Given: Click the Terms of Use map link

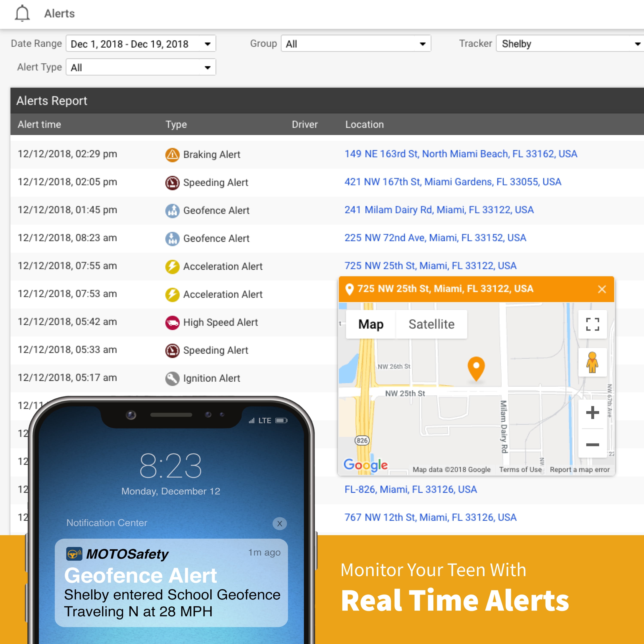Looking at the screenshot, I should click(520, 469).
